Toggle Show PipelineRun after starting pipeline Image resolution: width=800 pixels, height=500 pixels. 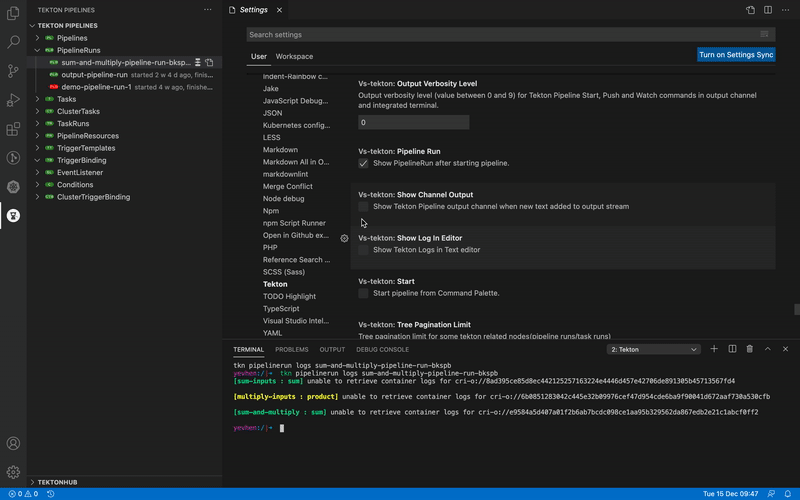tap(363, 163)
